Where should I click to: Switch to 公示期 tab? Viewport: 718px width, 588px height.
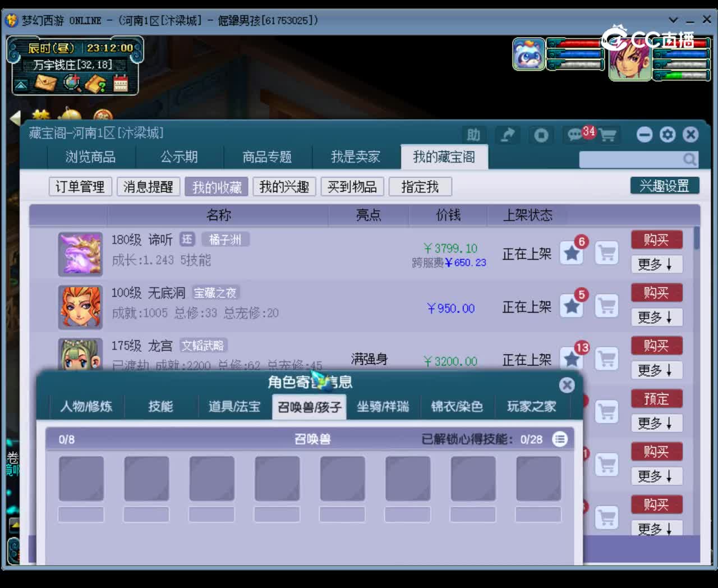(x=179, y=157)
